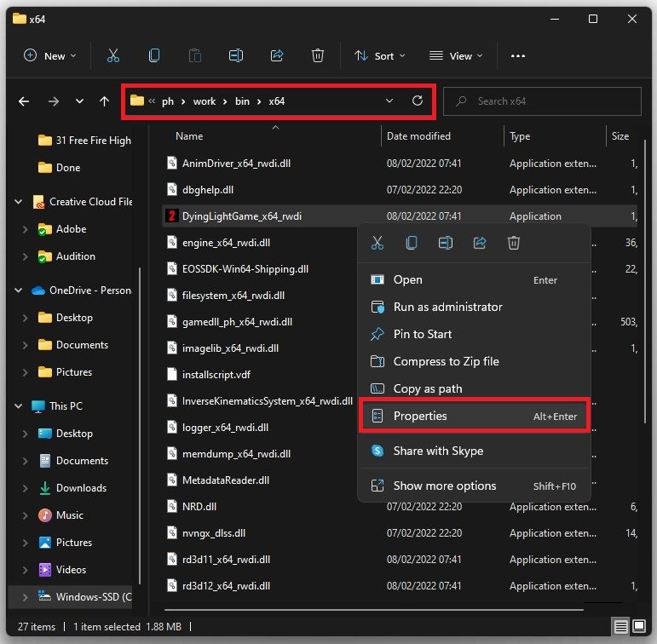Expand the Downloads node under This PC
This screenshot has height=644, width=657.
(25, 488)
